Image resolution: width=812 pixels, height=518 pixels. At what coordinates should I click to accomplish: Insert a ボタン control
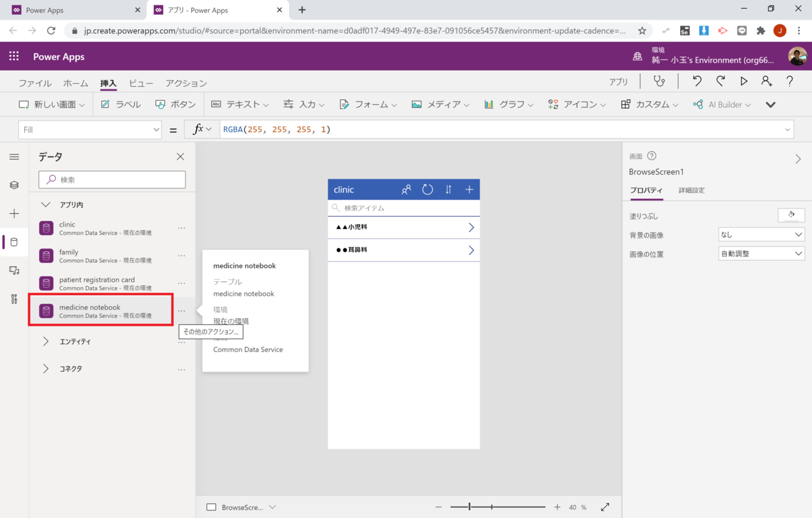click(175, 104)
